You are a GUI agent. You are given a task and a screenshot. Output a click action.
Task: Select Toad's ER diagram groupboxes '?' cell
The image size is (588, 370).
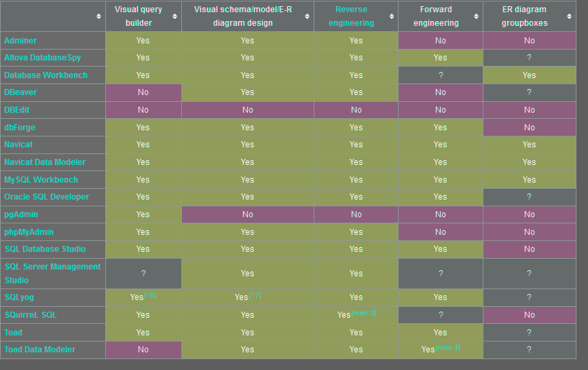(530, 333)
